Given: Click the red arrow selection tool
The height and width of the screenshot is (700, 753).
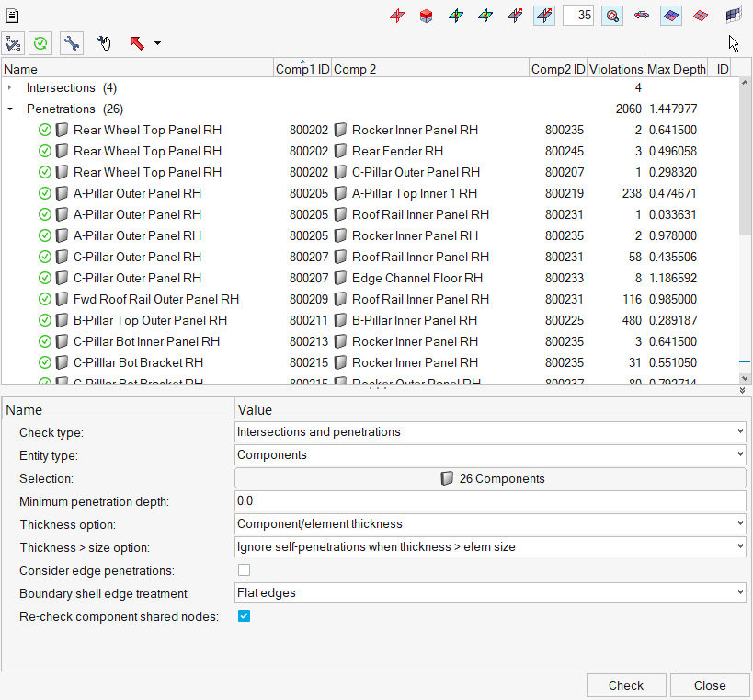Looking at the screenshot, I should point(137,43).
